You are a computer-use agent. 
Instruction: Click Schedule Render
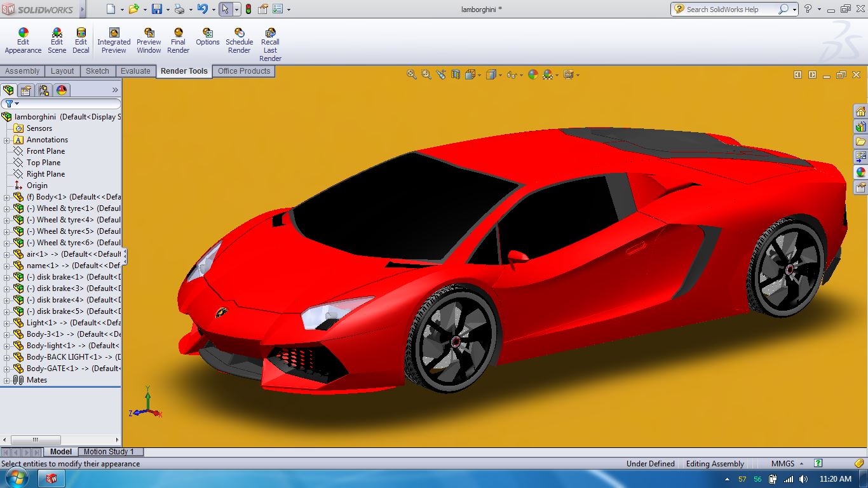[x=239, y=41]
